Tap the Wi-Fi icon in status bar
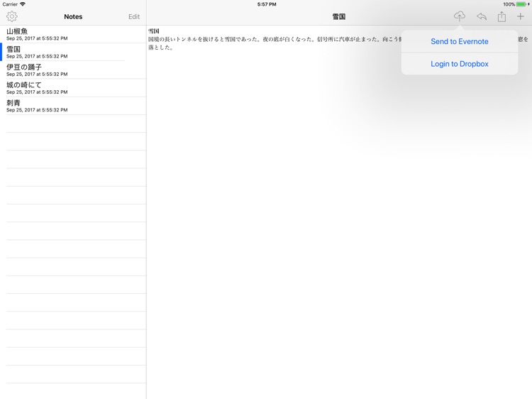This screenshot has height=399, width=532. pyautogui.click(x=23, y=4)
